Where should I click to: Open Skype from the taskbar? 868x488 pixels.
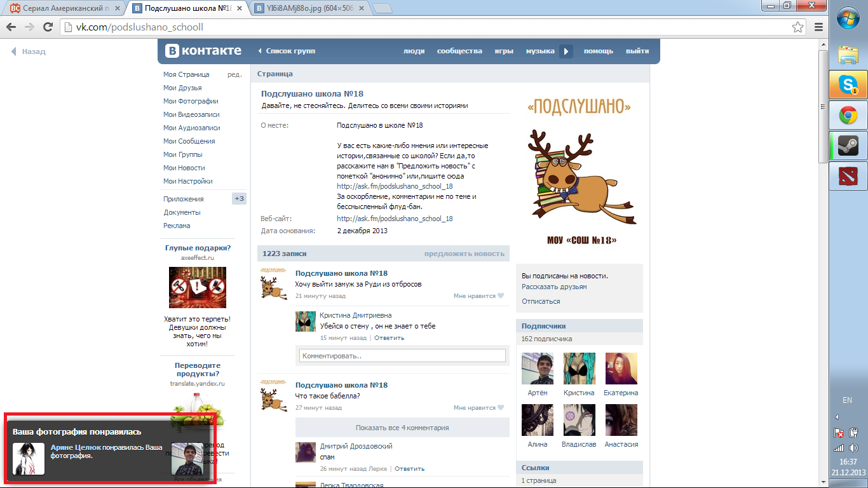[848, 85]
